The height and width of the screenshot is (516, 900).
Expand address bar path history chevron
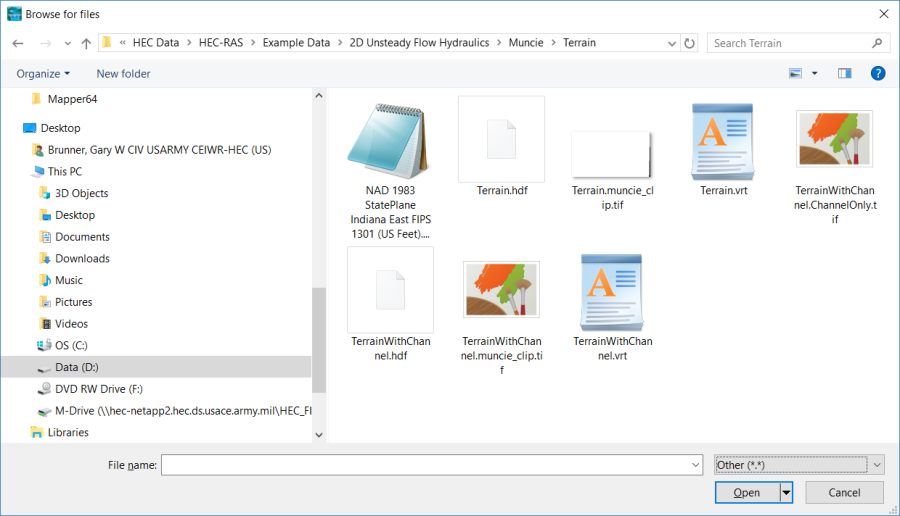click(x=672, y=43)
